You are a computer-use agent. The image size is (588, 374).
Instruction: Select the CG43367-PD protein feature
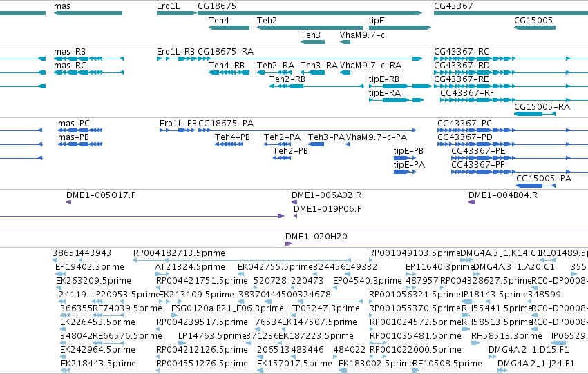click(513, 144)
